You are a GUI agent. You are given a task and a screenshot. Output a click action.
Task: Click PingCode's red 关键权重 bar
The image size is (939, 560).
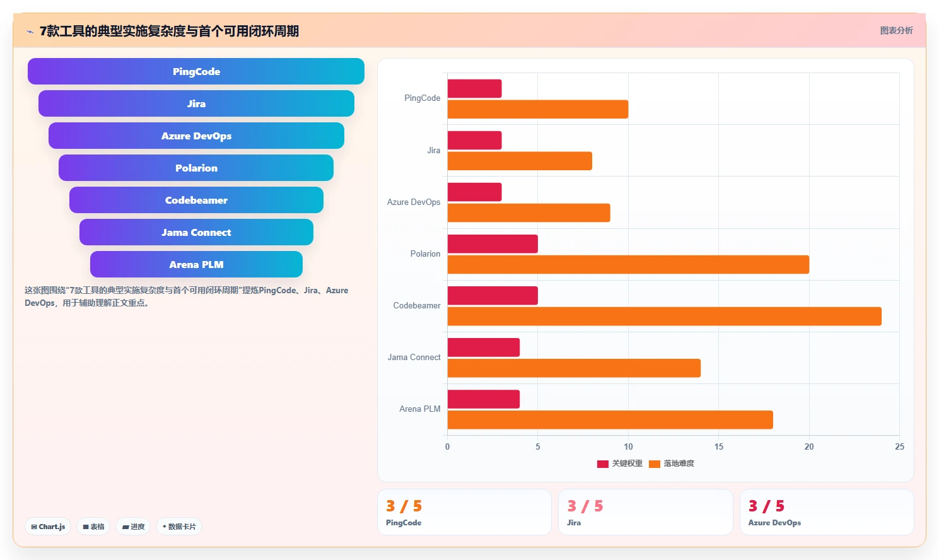point(475,88)
